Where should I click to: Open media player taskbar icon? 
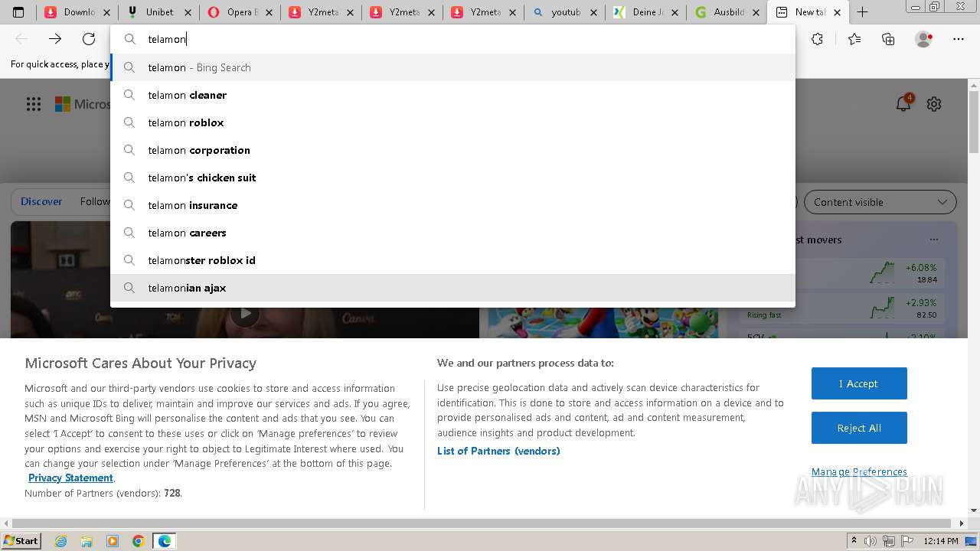[x=113, y=541]
